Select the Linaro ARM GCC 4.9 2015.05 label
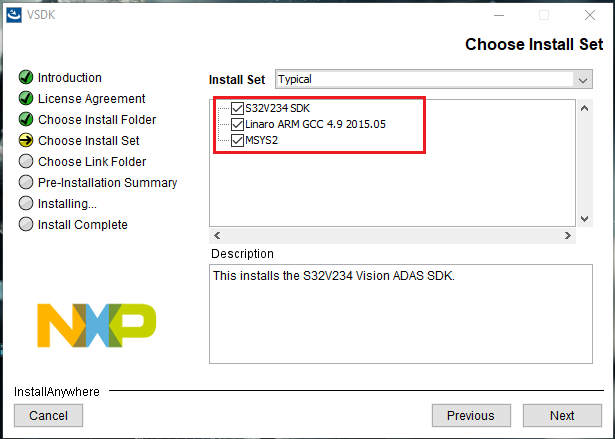The width and height of the screenshot is (615, 439). tap(315, 124)
